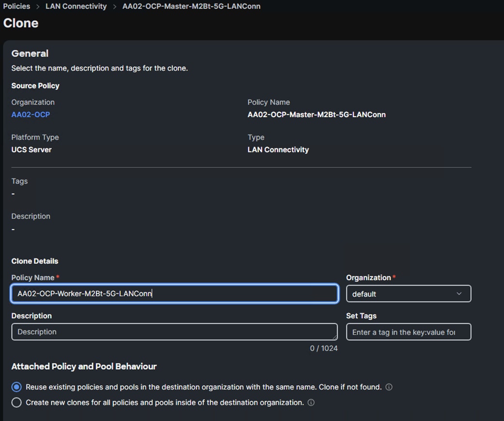Click the Set Tags input box
Viewport: 504px width, 421px height.
408,332
